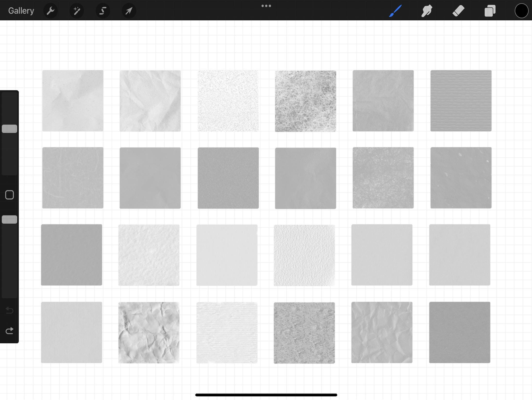Open the Layers panel
The width and height of the screenshot is (532, 400).
click(490, 11)
